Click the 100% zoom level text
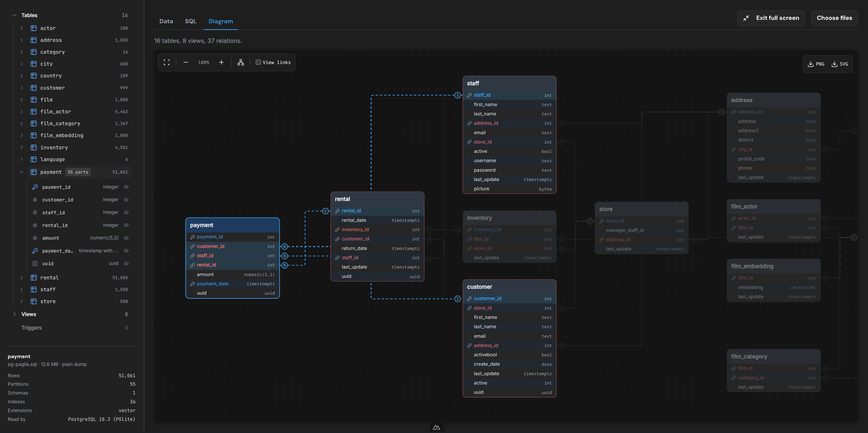Viewport: 868px width, 433px height. [x=204, y=62]
